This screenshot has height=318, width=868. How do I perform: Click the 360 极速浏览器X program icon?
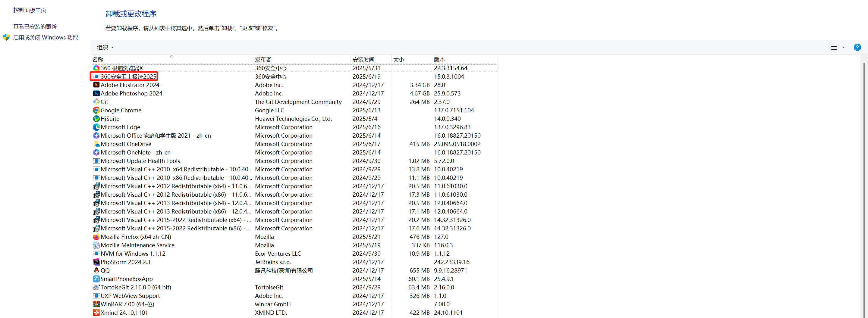pyautogui.click(x=96, y=68)
